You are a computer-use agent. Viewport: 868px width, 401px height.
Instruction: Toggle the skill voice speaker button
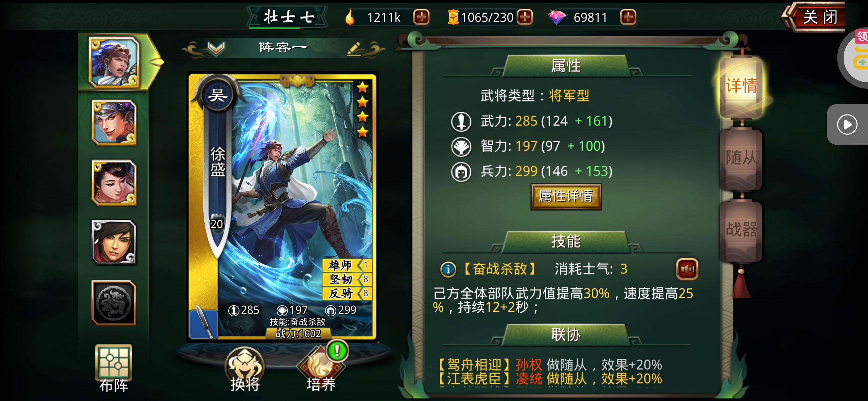(687, 269)
